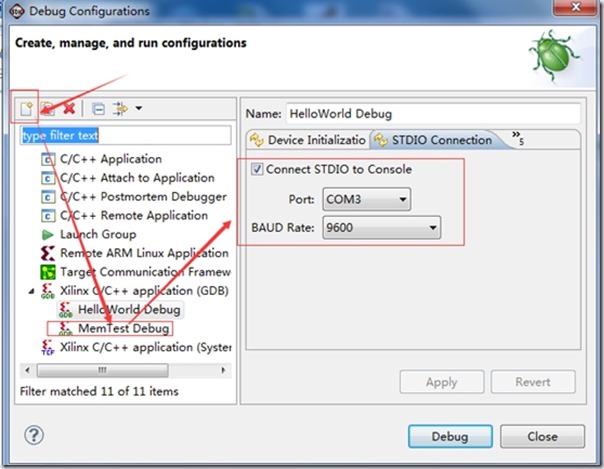Screen dimensions: 604x469
Task: Click the Duplicate configuration icon
Action: click(x=48, y=109)
